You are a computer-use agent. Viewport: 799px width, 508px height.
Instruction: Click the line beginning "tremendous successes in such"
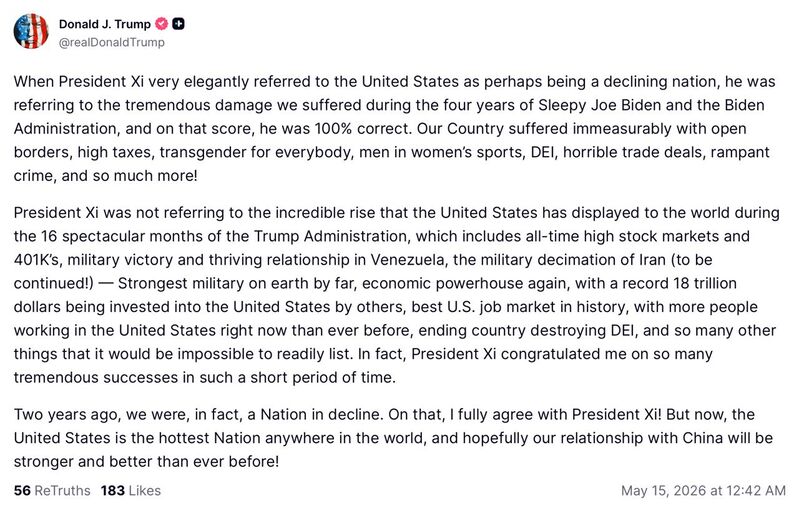tap(205, 378)
